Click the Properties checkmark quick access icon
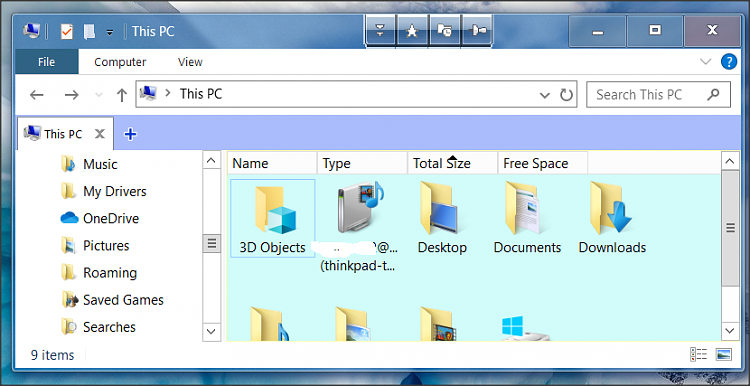Screen dimensions: 750x386 (x=66, y=32)
